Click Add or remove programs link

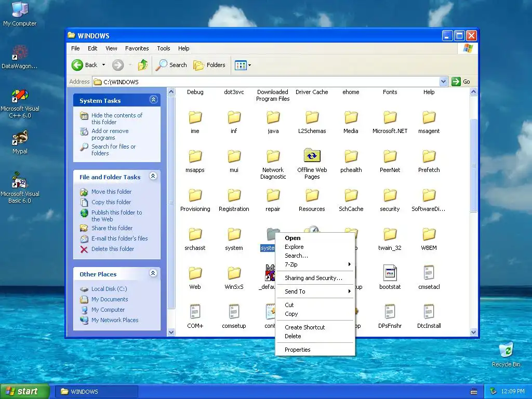tap(110, 134)
